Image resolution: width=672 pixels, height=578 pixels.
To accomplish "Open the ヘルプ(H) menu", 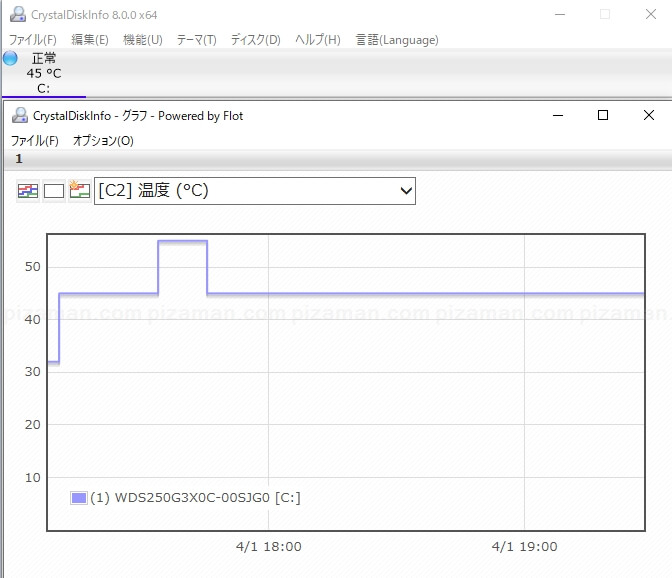I will (x=317, y=40).
